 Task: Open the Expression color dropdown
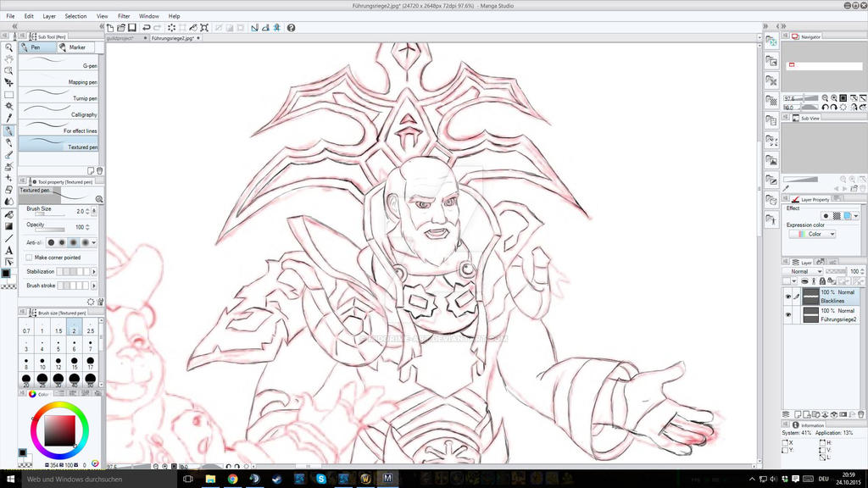click(812, 234)
